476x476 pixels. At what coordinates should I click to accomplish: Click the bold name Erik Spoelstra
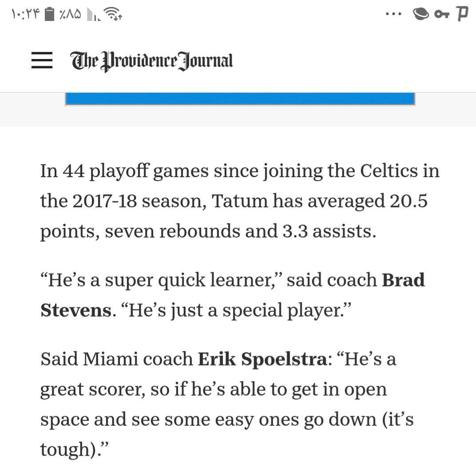coord(262,359)
